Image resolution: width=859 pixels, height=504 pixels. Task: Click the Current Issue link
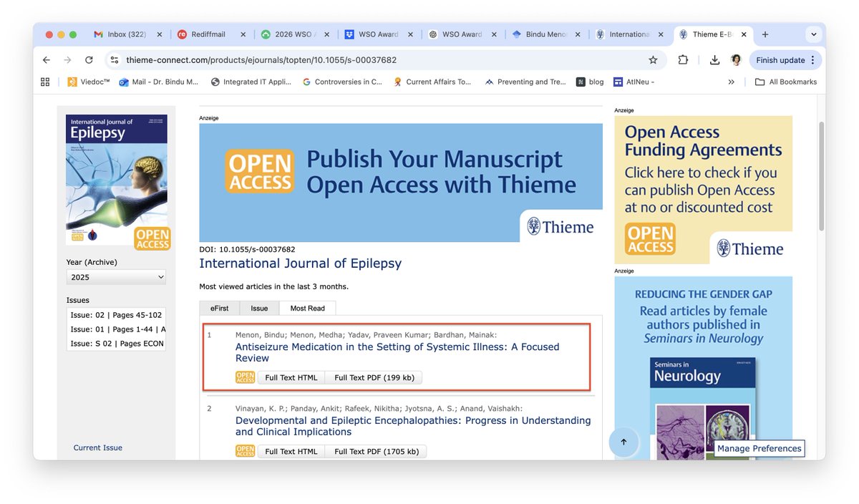point(98,447)
